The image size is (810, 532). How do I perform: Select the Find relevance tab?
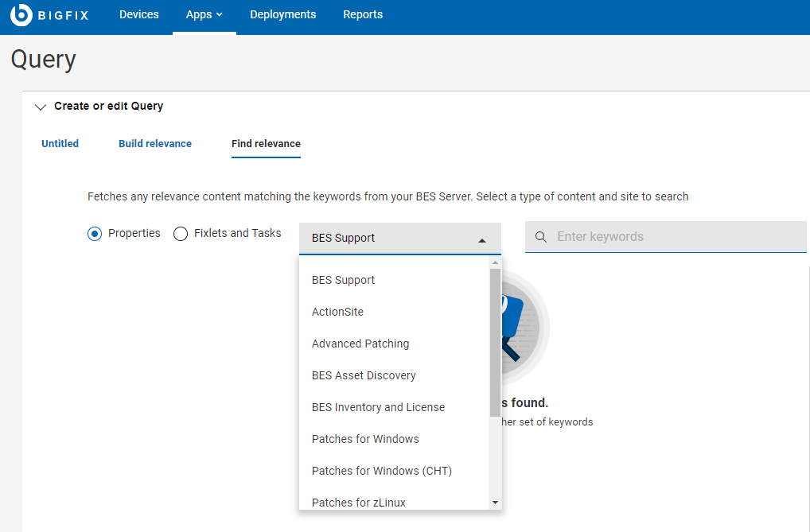[266, 144]
